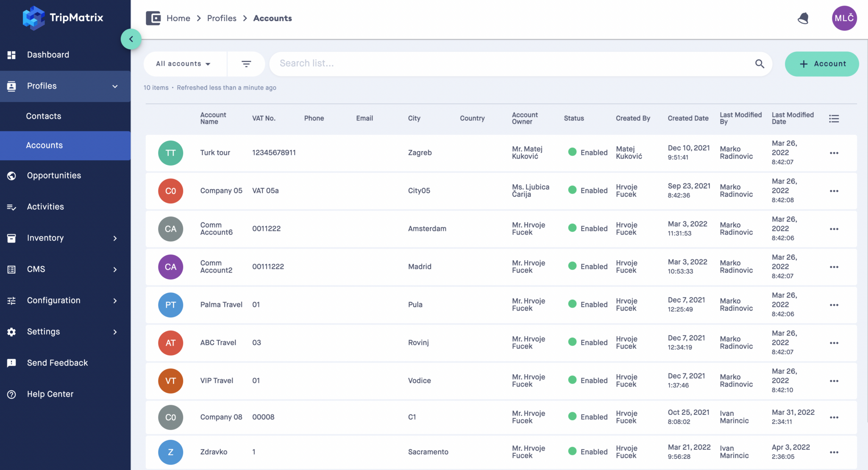Click the notification bell icon

804,18
